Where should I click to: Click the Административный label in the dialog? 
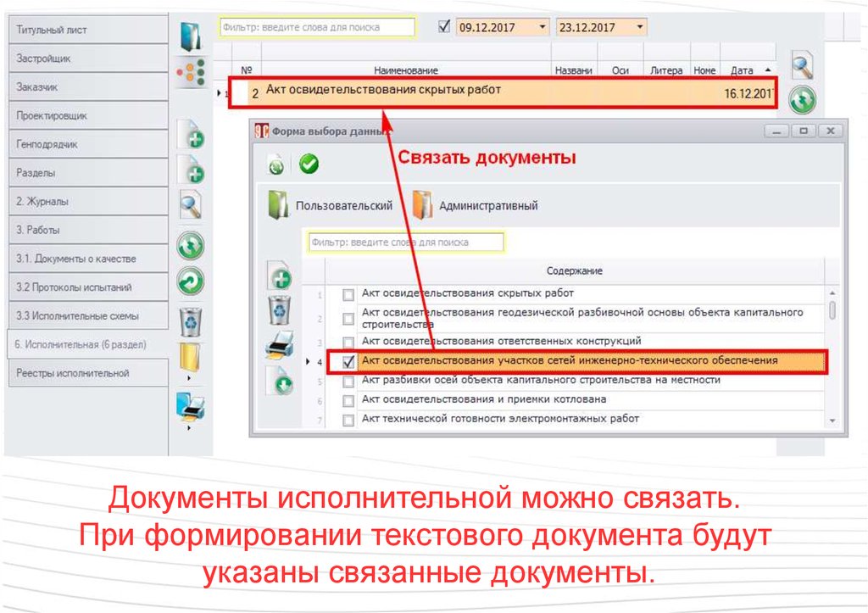pos(488,205)
